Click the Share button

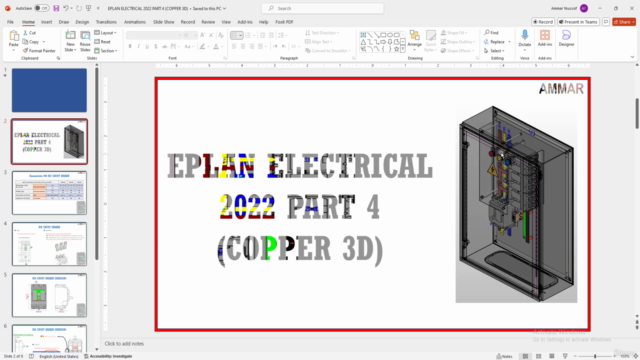[x=624, y=22]
